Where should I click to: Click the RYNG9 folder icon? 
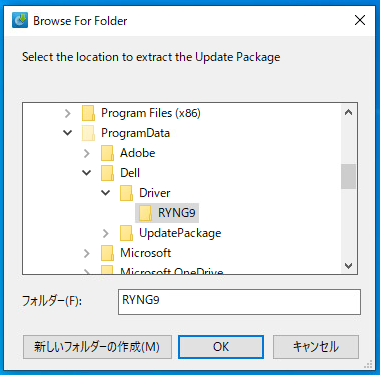tap(145, 213)
